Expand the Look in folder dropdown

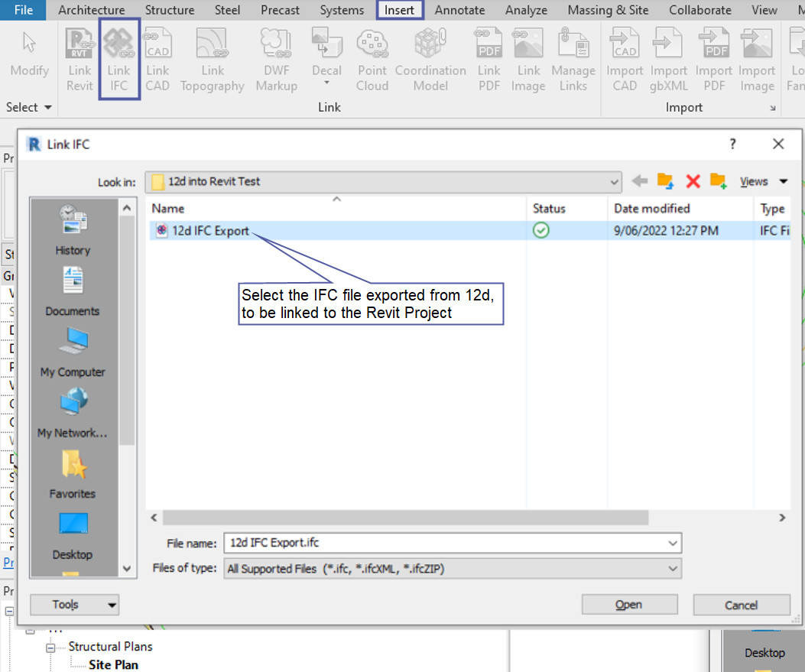[614, 182]
